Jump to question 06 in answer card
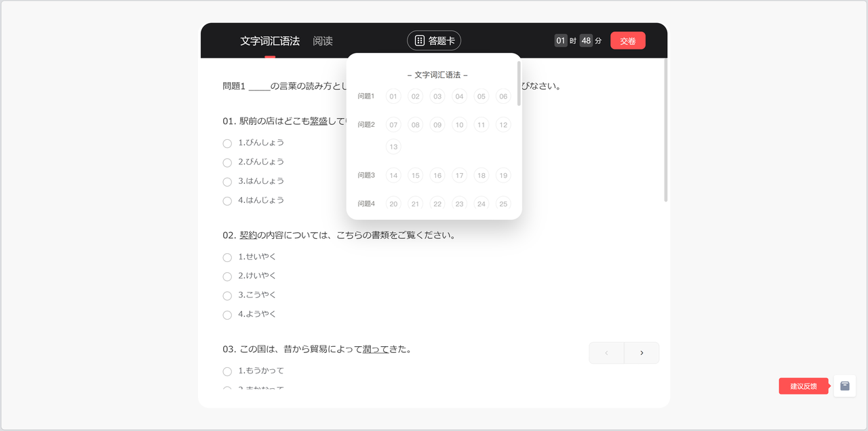 [503, 96]
